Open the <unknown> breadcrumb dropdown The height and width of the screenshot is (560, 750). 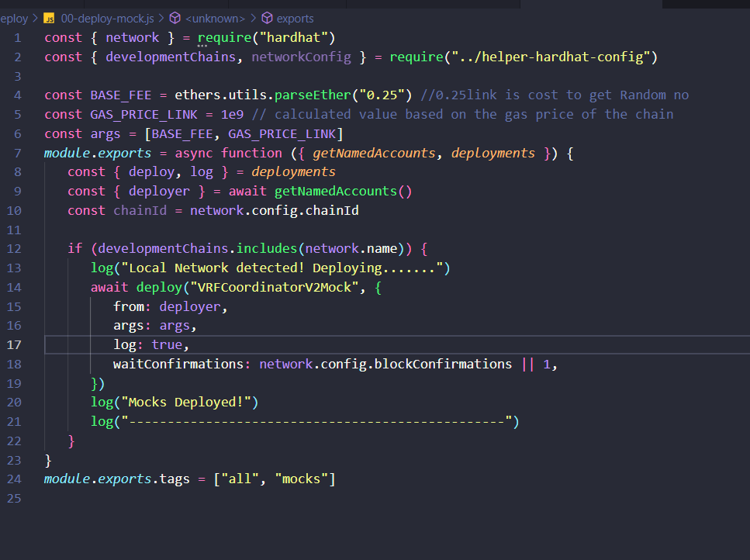point(215,18)
